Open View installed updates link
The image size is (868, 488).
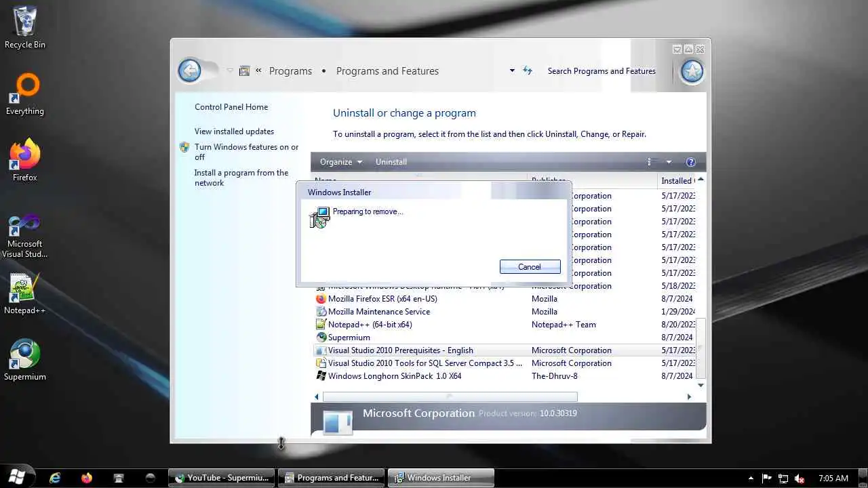(x=234, y=131)
